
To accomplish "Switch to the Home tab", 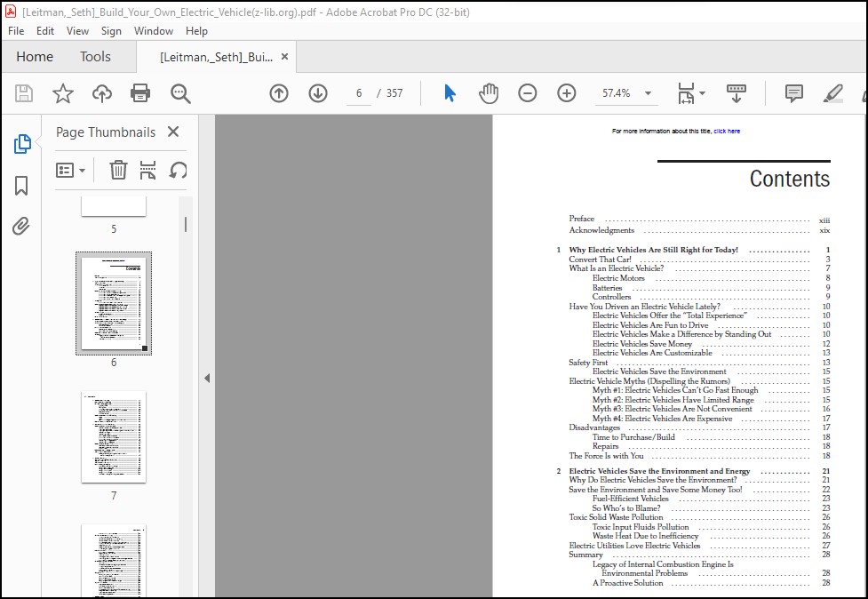I will [35, 57].
